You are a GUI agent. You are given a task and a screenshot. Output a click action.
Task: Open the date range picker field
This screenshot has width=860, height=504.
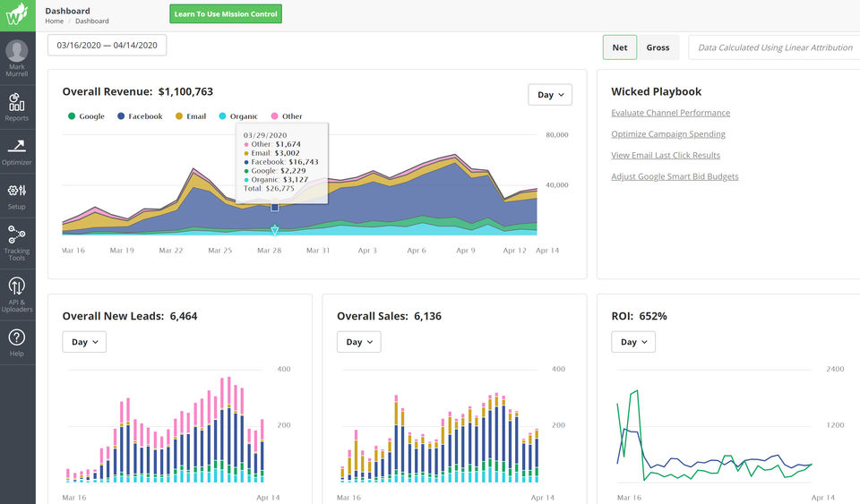tap(107, 45)
